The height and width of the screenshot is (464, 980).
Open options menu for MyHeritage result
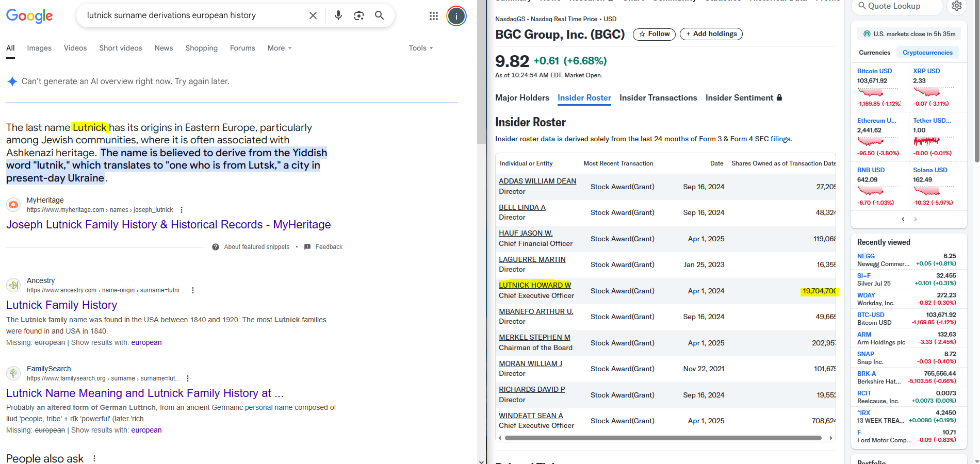pyautogui.click(x=182, y=210)
